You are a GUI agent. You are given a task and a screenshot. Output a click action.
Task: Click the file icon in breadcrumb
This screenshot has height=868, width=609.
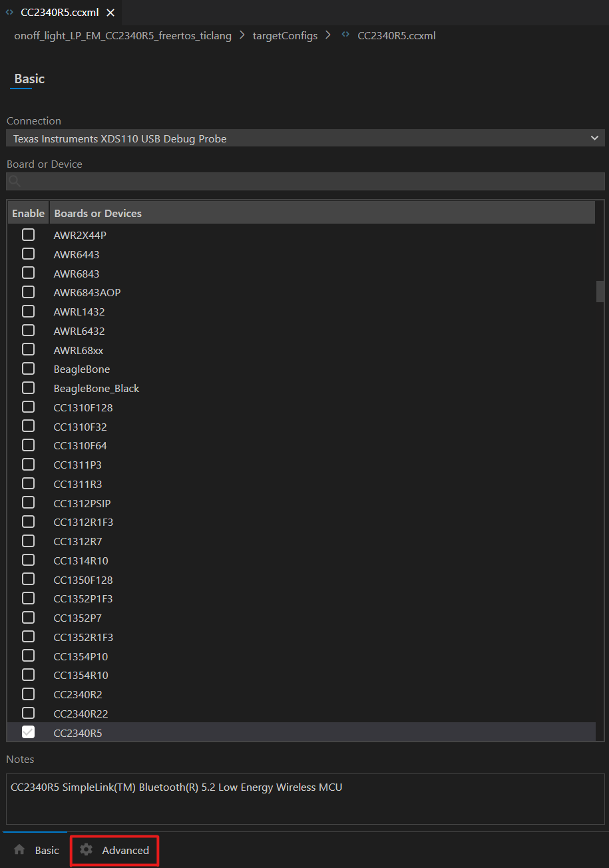click(x=345, y=35)
